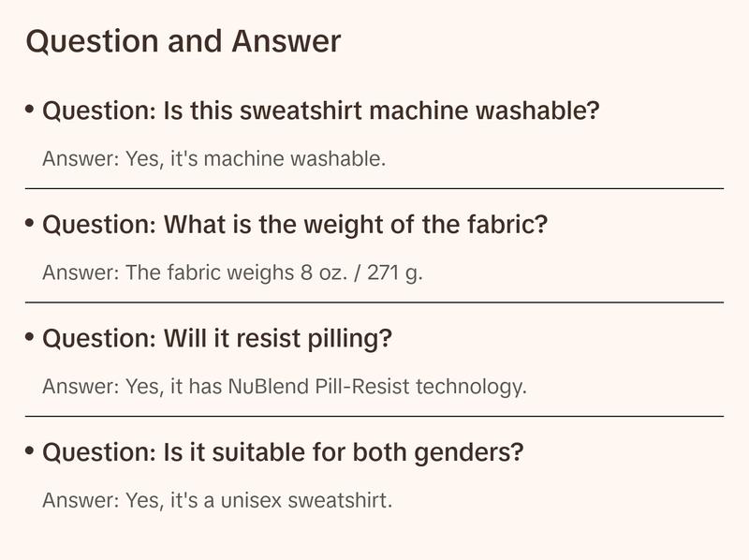Click the '271 g.' text in the answer

point(394,273)
